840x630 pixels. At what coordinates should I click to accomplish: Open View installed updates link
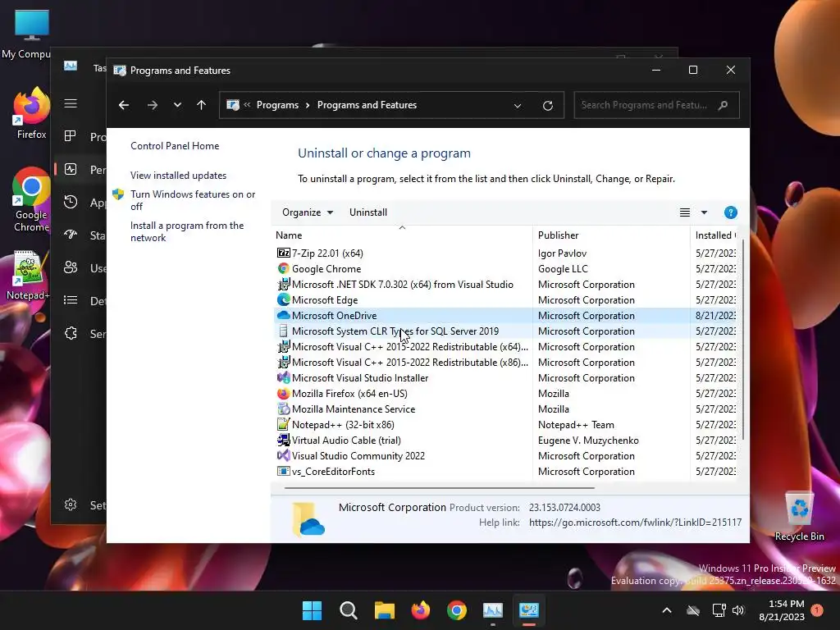pos(178,176)
